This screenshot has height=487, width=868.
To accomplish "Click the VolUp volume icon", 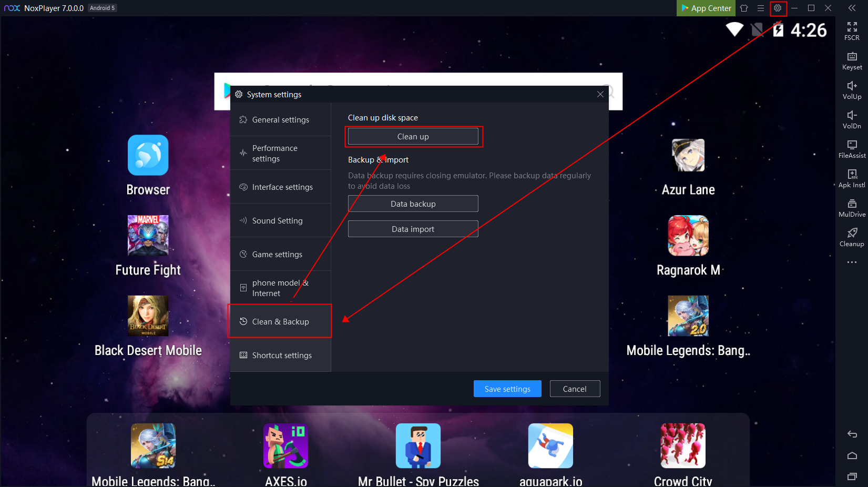I will pos(852,89).
